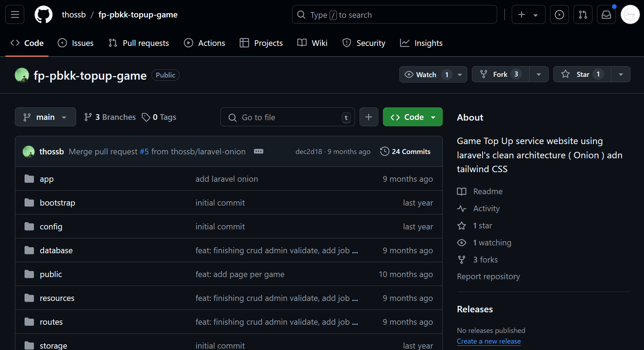Click the Readme book icon in About
This screenshot has width=644, height=350.
click(462, 191)
